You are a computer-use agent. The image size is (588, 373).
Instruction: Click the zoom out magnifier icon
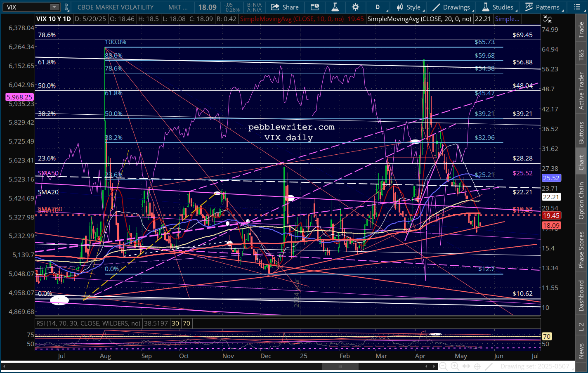click(x=443, y=366)
